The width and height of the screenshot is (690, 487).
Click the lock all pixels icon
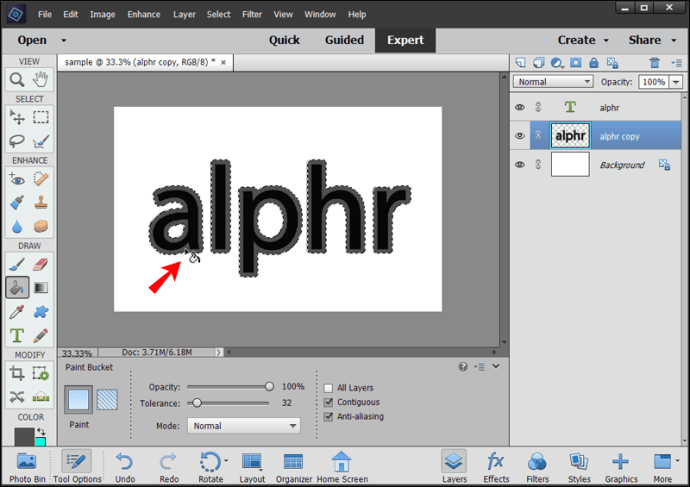pos(594,63)
